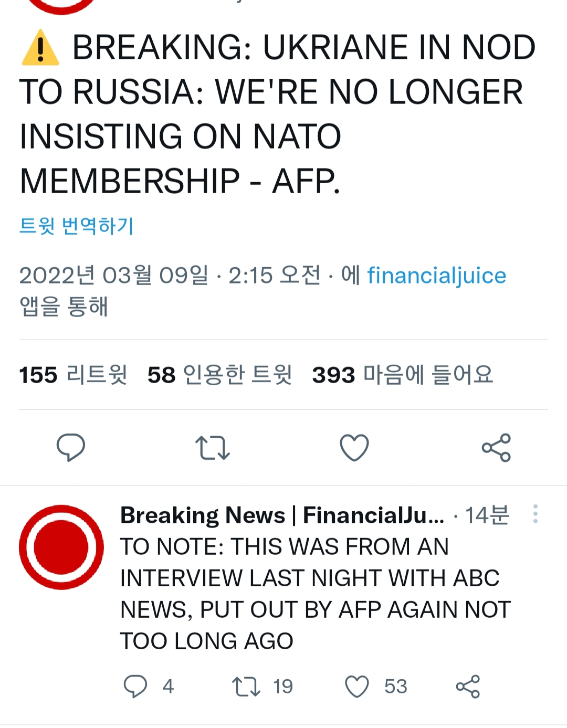Open the three-dot menu on the reply
The height and width of the screenshot is (728, 567).
pos(535,514)
